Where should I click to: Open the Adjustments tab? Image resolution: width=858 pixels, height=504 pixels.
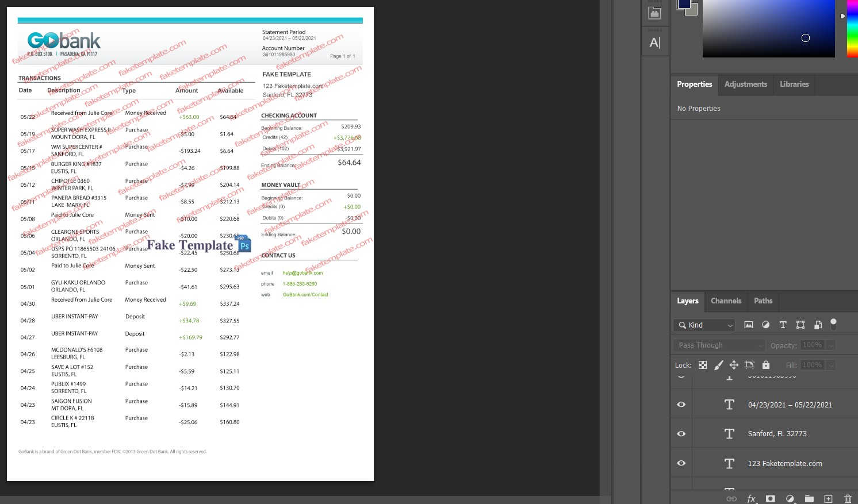pos(745,84)
